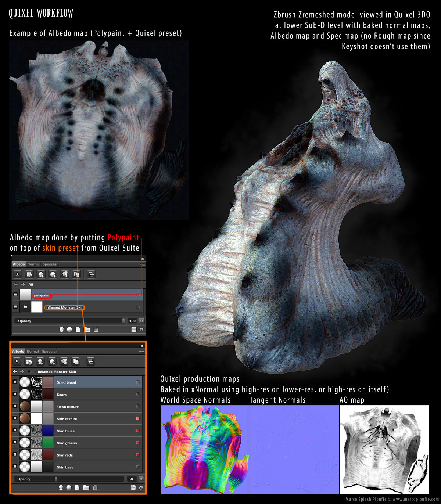Click the refresh arrow icon in the polypaint panel
Screen dimensions: 441x504
point(141,330)
